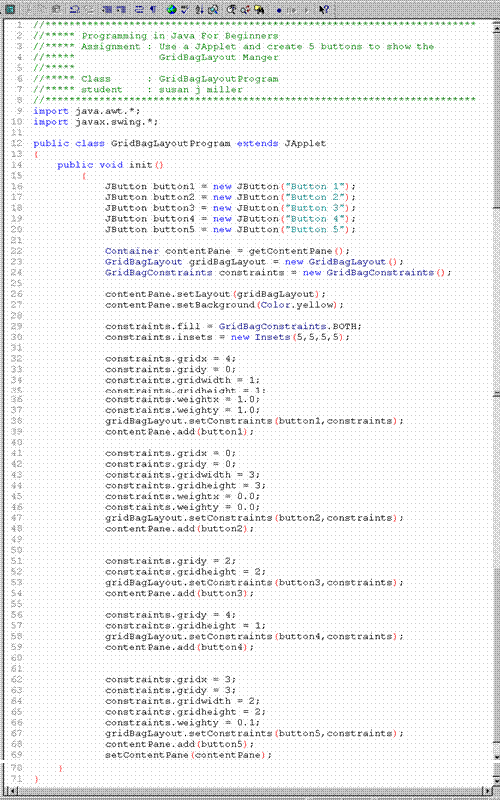Click the 'constraints.gridwidth = 3;' line
The image size is (500, 800).
point(183,474)
